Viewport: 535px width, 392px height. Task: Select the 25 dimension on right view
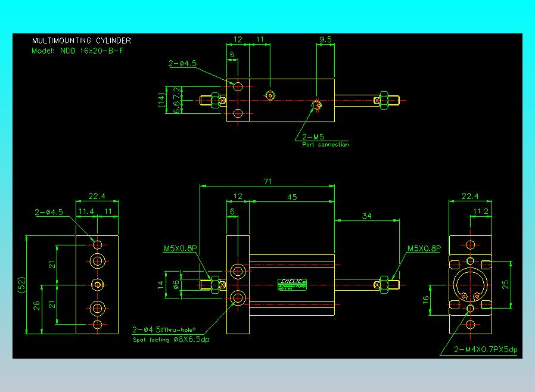coord(506,284)
